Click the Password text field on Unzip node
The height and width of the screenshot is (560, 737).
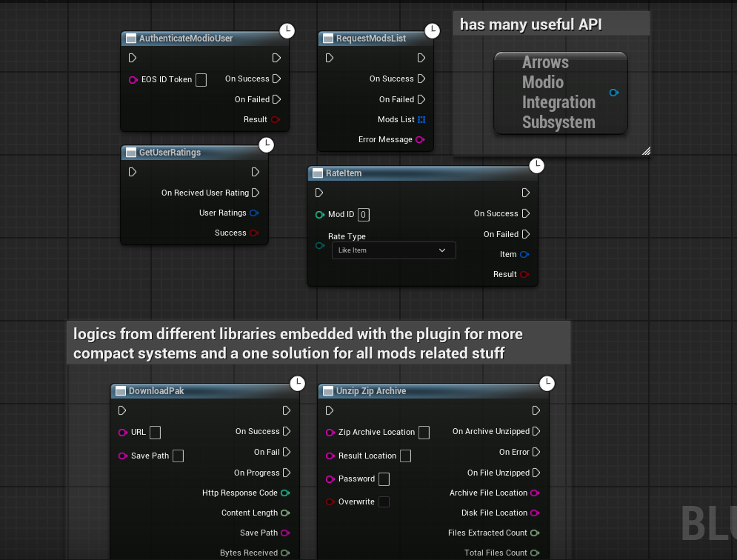click(384, 479)
